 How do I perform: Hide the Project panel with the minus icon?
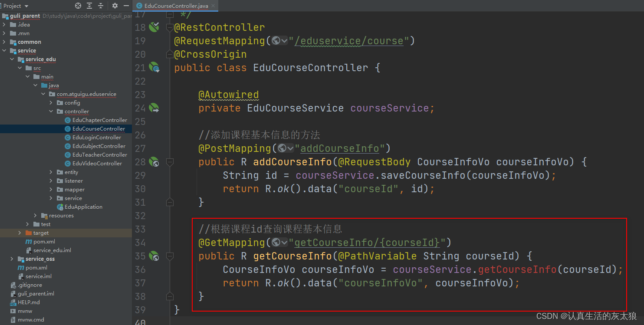tap(126, 6)
